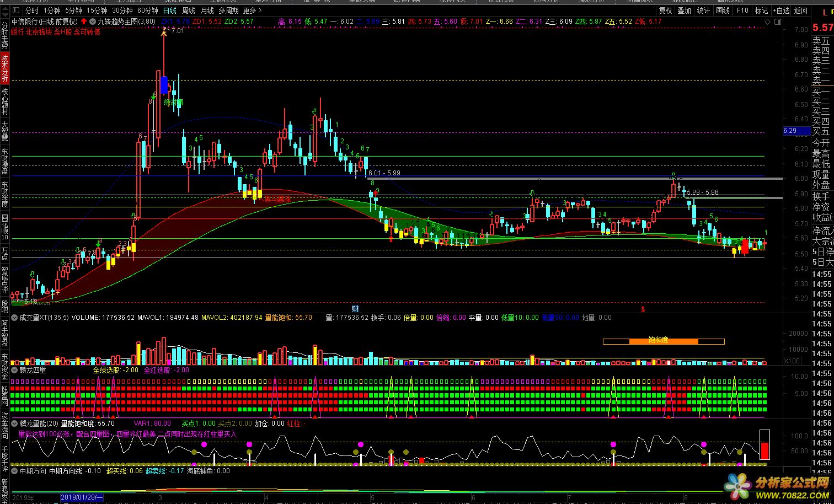Screen dimensions: 834x504
Task: Select the 5分钟 period tab
Action: click(73, 10)
